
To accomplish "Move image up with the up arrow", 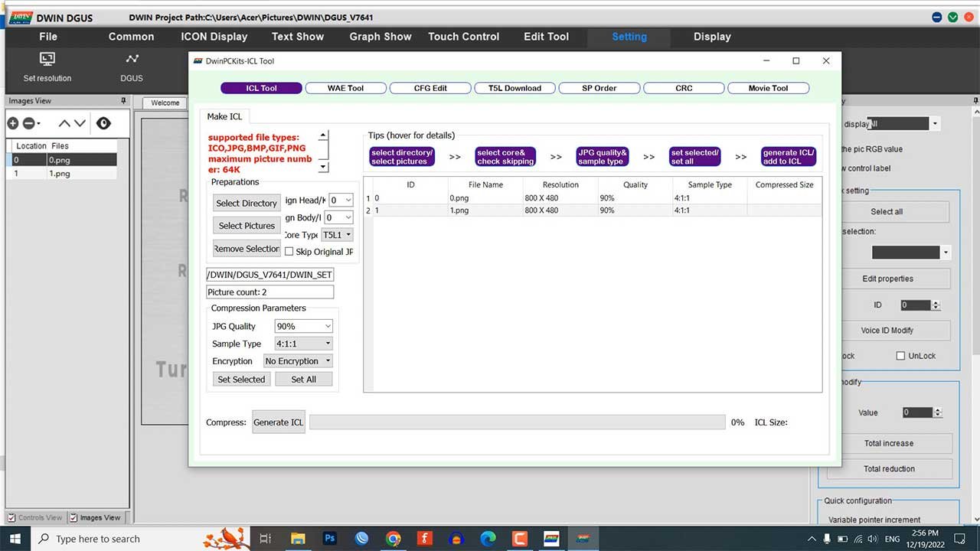I will [64, 123].
